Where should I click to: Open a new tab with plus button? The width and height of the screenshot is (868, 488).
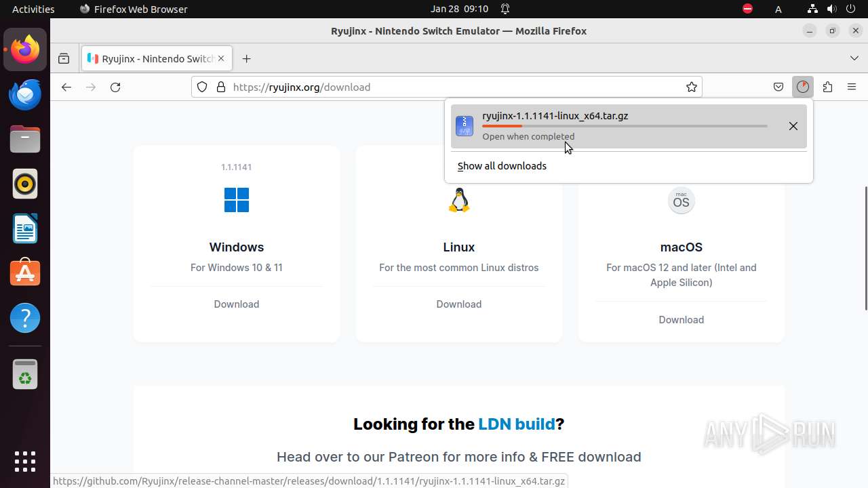coord(246,59)
